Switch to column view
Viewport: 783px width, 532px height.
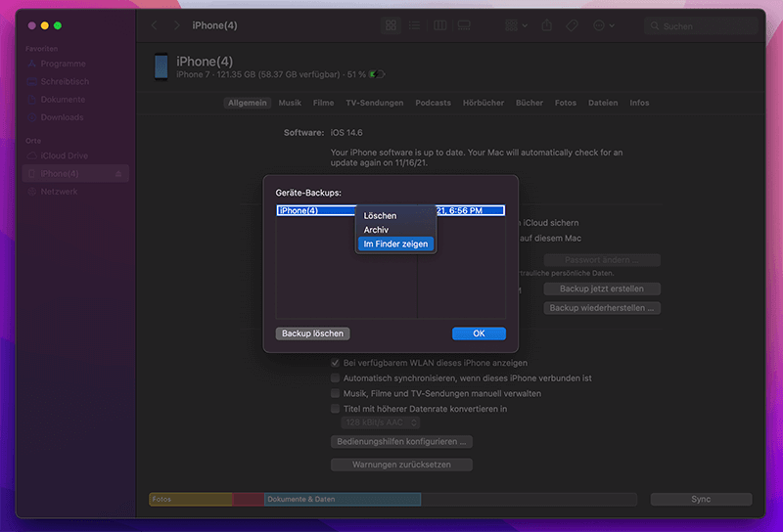(x=439, y=25)
